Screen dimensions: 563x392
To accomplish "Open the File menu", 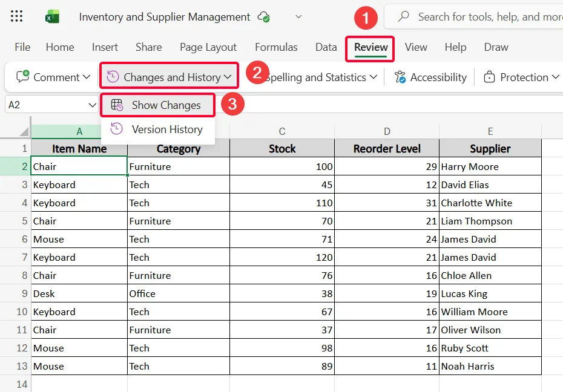I will pos(22,47).
